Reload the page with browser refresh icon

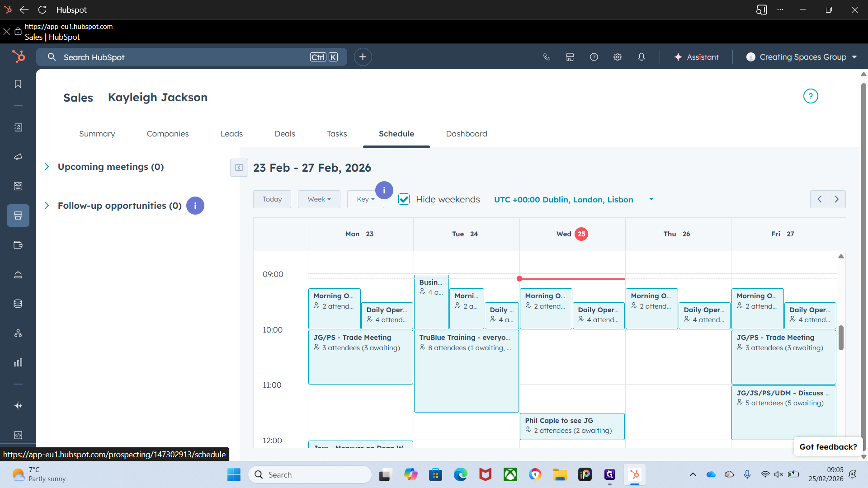coord(42,9)
